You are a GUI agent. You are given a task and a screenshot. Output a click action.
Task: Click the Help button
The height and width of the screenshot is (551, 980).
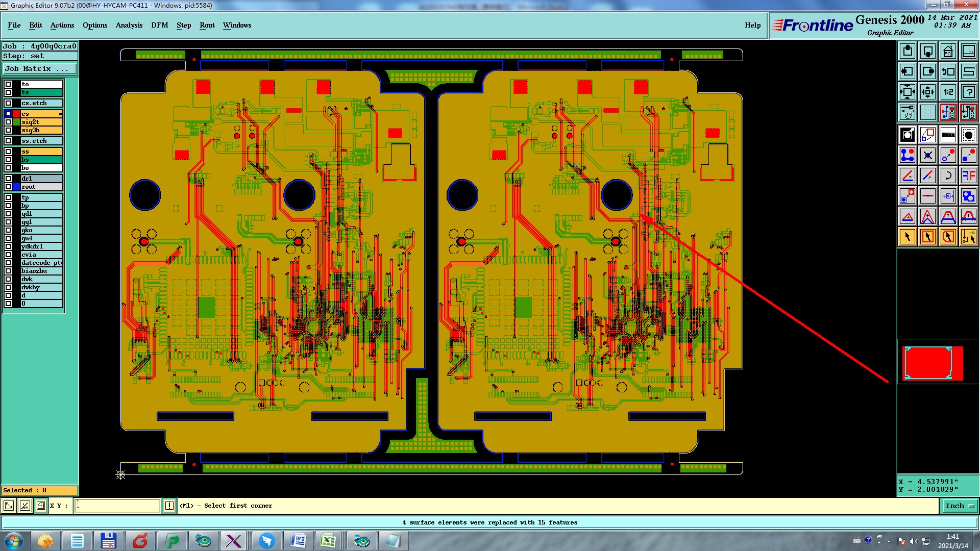pos(752,25)
